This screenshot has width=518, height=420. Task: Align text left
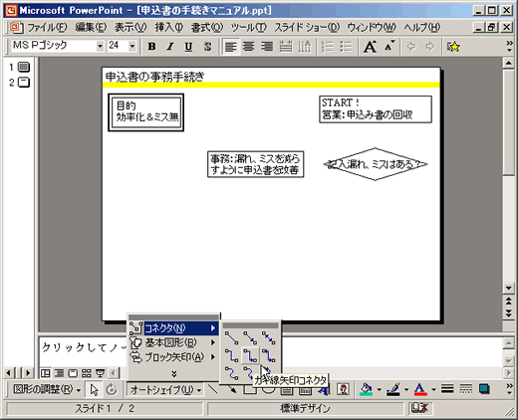pyautogui.click(x=231, y=47)
